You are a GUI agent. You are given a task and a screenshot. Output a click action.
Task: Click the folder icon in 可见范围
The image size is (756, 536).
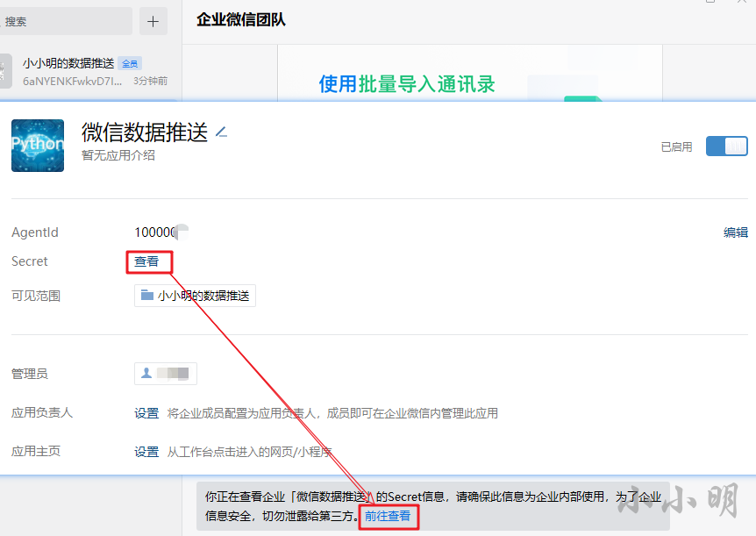coord(147,295)
